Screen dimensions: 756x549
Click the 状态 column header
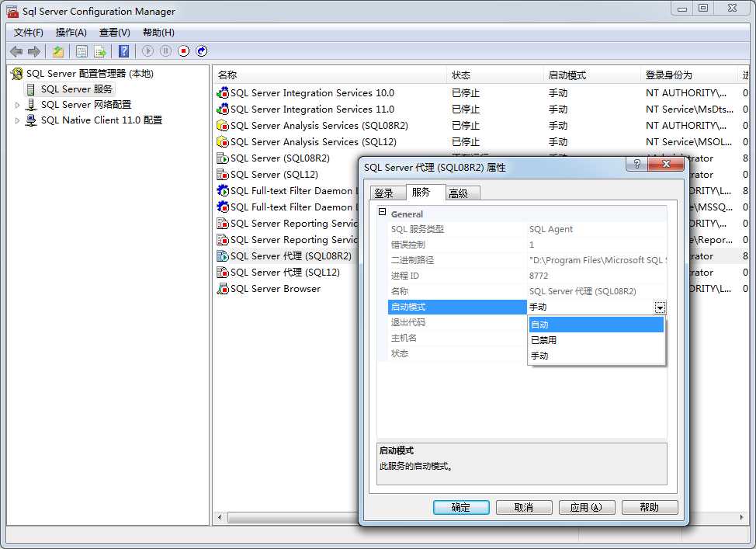(x=494, y=75)
